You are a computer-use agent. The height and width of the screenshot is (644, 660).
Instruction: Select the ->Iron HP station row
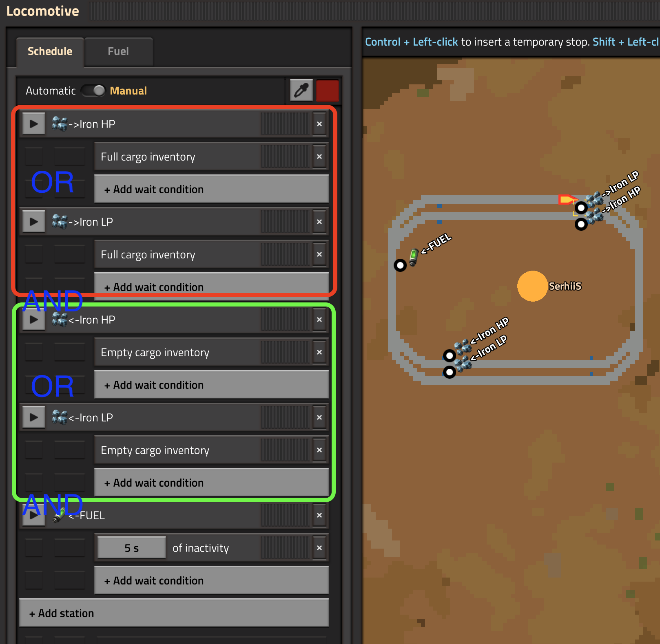point(174,124)
